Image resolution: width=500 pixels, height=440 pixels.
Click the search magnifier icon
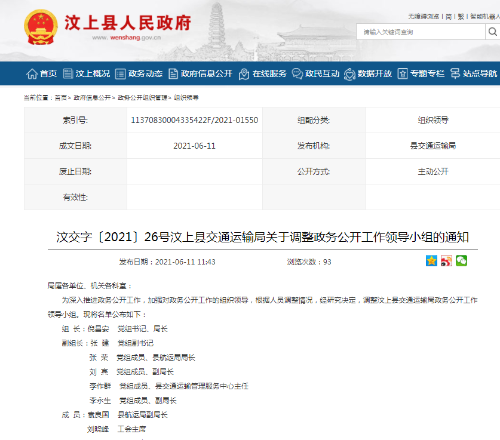point(492,32)
